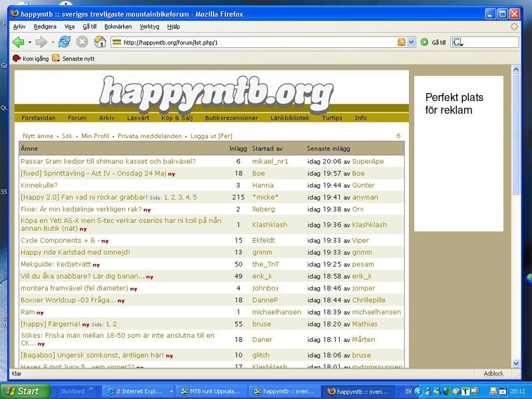Viewport: 532px width, 399px height.
Task: Click the page scrollbar up arrow
Action: tap(516, 70)
